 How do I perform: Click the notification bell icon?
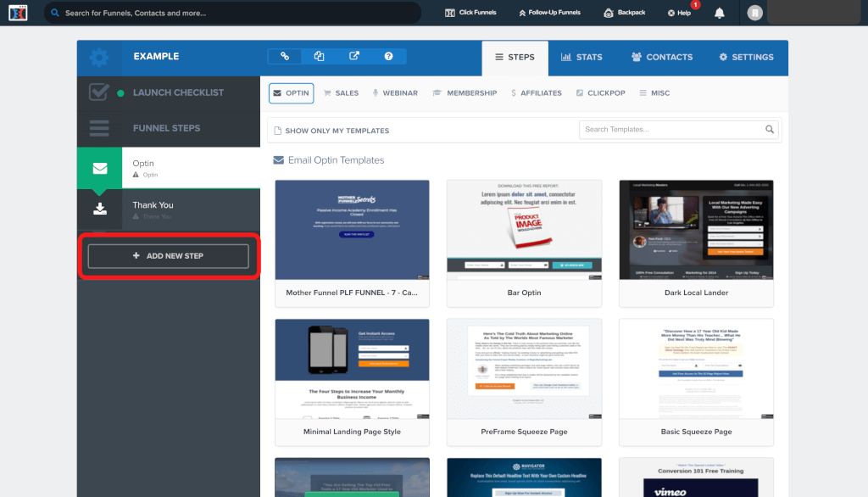click(718, 12)
